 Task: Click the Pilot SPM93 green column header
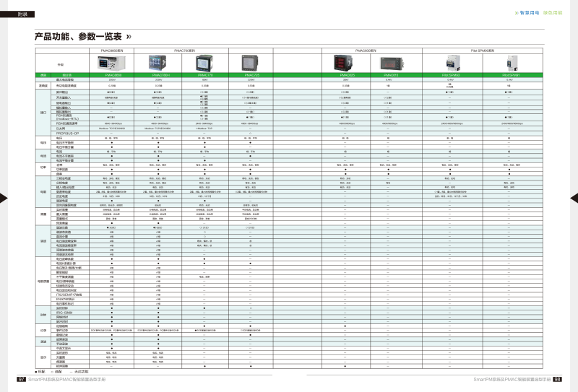click(x=451, y=74)
